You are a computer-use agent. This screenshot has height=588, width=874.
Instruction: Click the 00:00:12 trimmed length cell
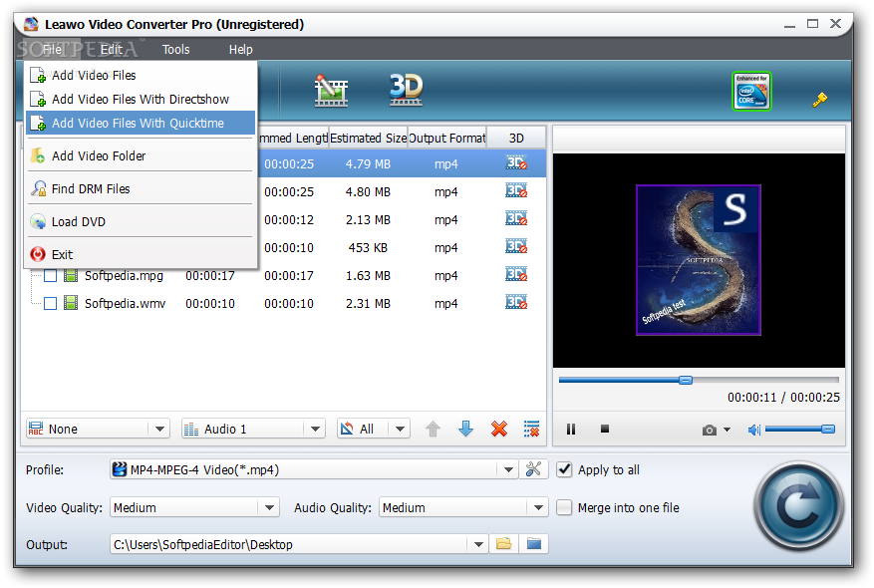(x=289, y=220)
